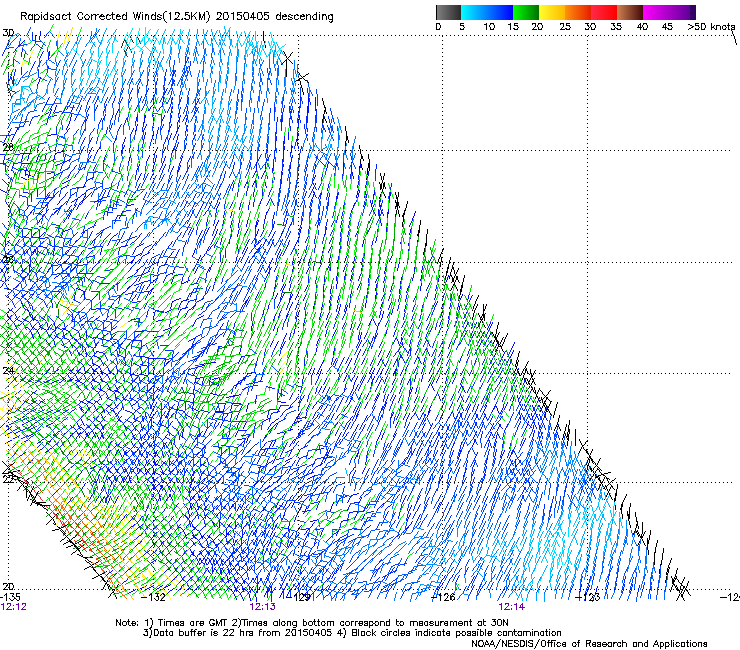Click the yellow 20-25 knots legend swatch

coord(552,12)
